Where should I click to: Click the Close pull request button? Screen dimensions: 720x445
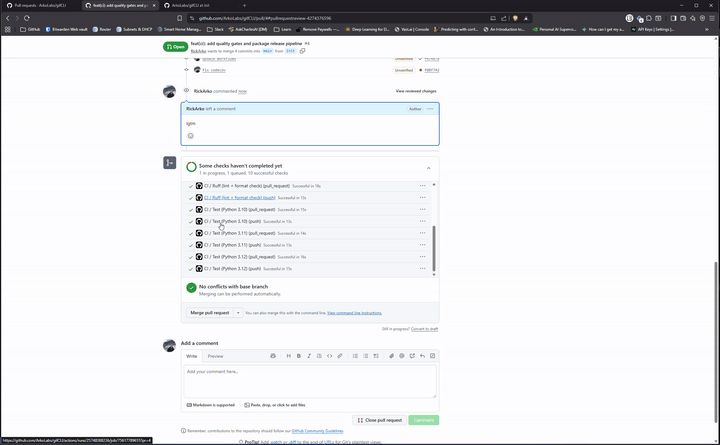(380, 420)
